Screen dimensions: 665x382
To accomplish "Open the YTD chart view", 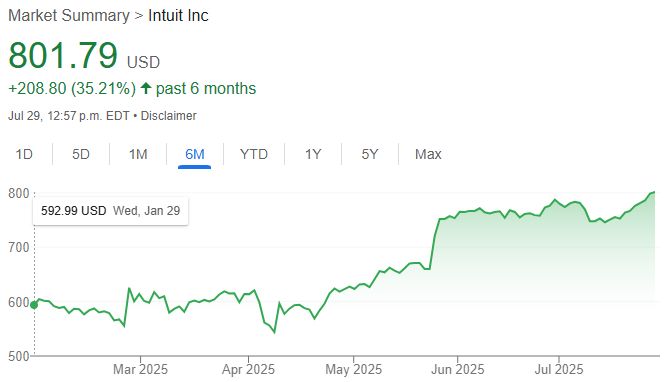I will tap(254, 154).
